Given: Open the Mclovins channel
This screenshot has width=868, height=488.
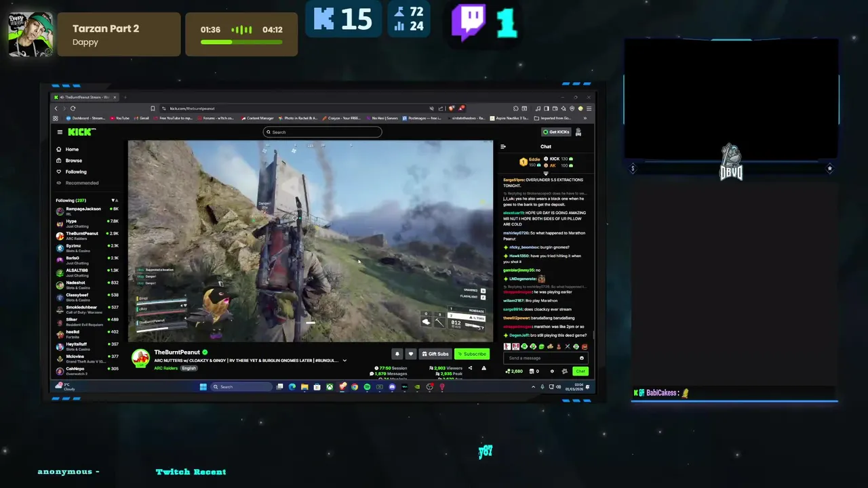Looking at the screenshot, I should pyautogui.click(x=87, y=359).
